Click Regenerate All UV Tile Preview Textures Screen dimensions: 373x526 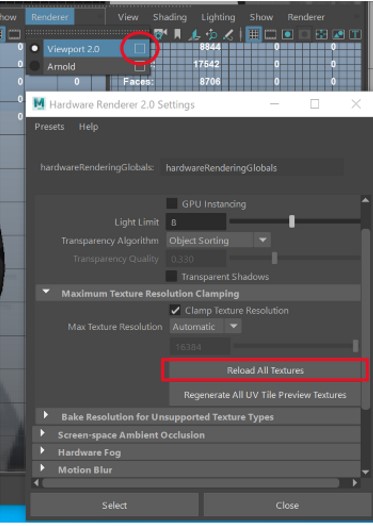[x=265, y=395]
